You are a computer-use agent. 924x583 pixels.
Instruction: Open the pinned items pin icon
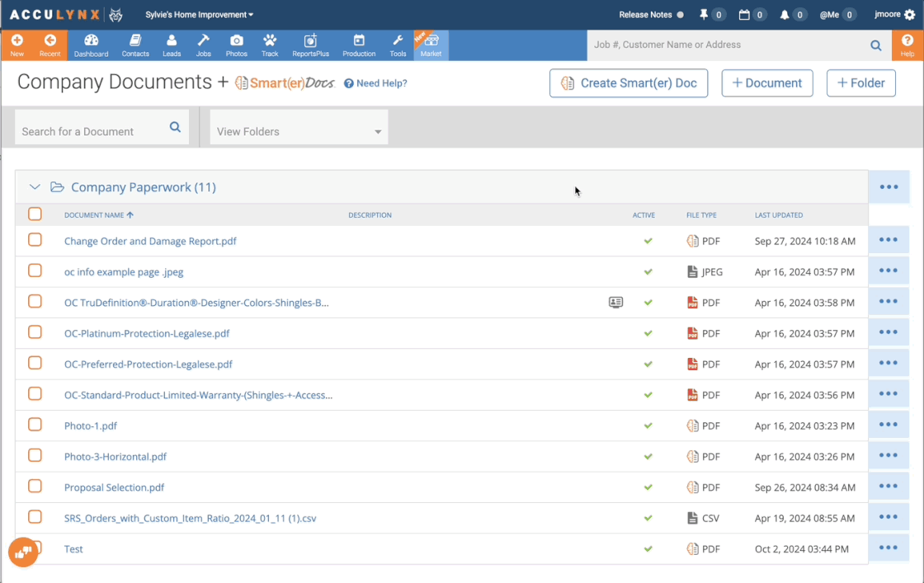pyautogui.click(x=703, y=15)
